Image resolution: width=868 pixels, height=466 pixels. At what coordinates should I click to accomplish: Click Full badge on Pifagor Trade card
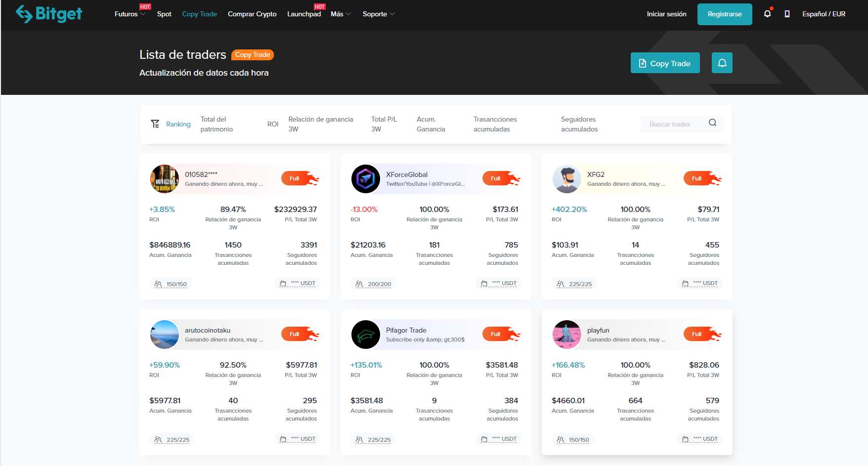point(501,334)
